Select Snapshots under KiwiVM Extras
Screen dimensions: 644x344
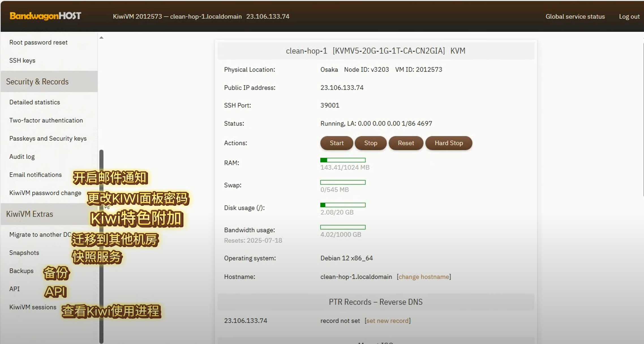[x=24, y=252]
